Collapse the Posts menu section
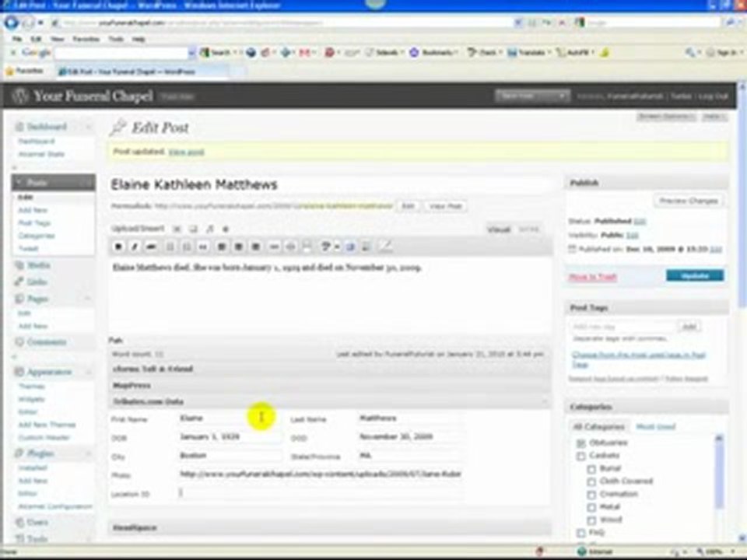 coord(88,182)
